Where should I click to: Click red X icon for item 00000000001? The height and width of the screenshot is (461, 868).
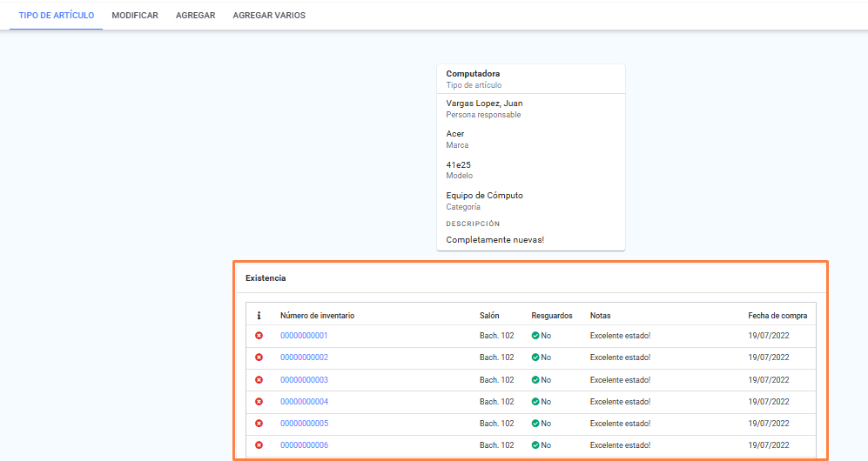pyautogui.click(x=259, y=336)
